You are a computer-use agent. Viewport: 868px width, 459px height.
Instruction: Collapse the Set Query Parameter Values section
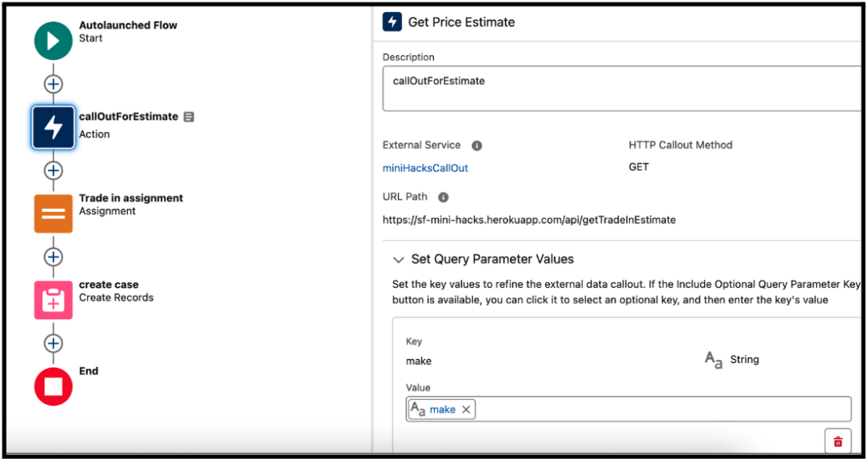[x=398, y=260]
